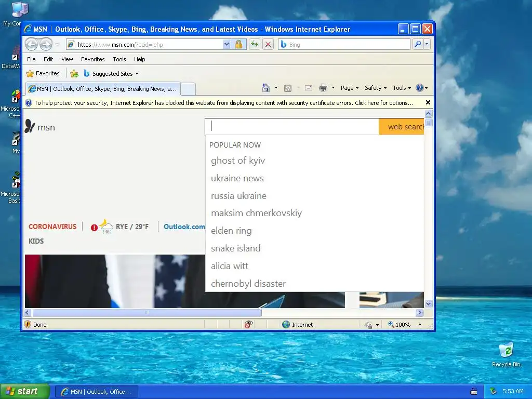Click the security lock icon in address bar
Screen dimensions: 532x399
point(238,45)
